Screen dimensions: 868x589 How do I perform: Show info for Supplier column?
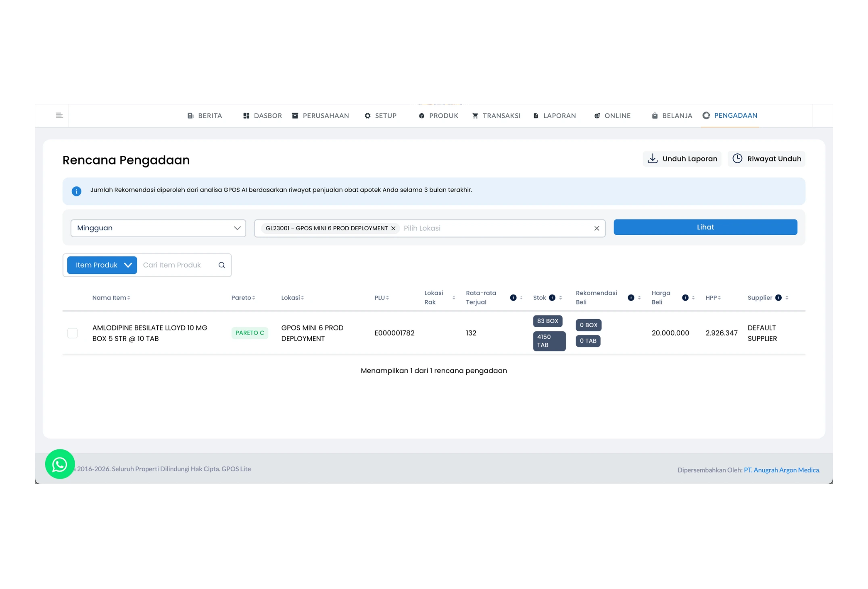coord(778,298)
